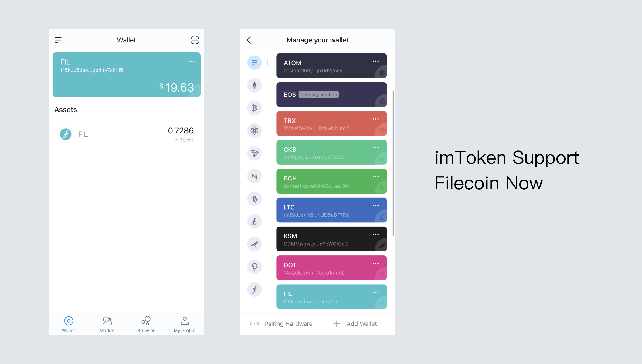Open the hamburger menu in Wallet screen

pyautogui.click(x=58, y=40)
